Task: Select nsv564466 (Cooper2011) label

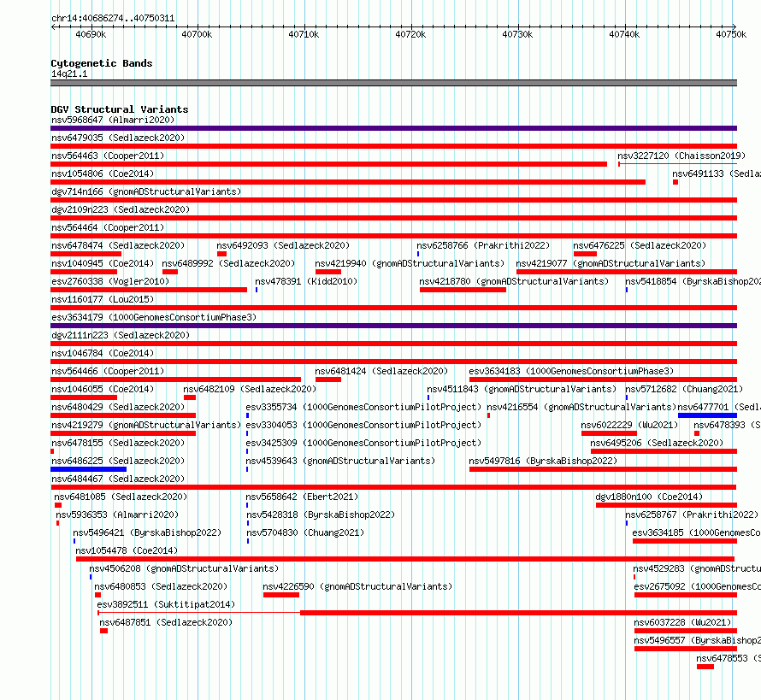Action: (108, 371)
